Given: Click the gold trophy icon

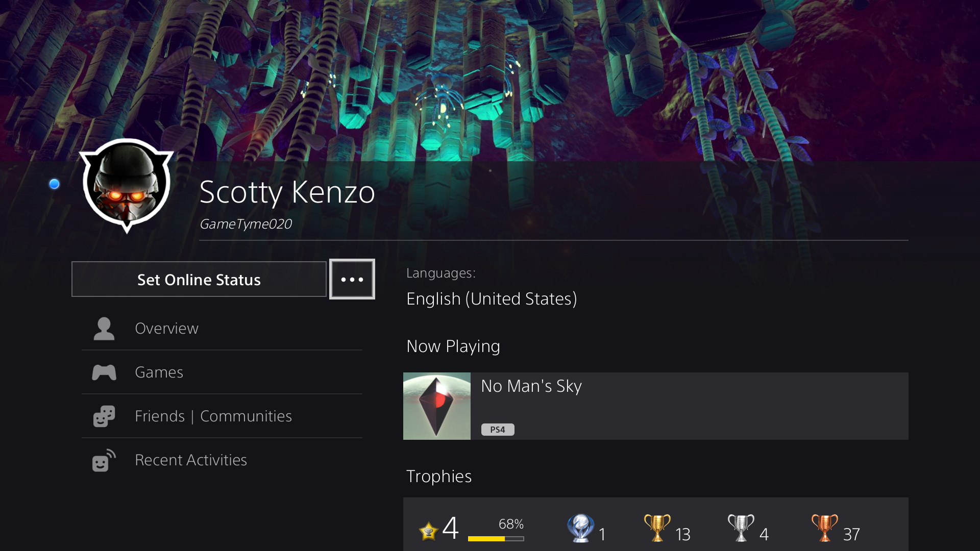Looking at the screenshot, I should tap(657, 528).
